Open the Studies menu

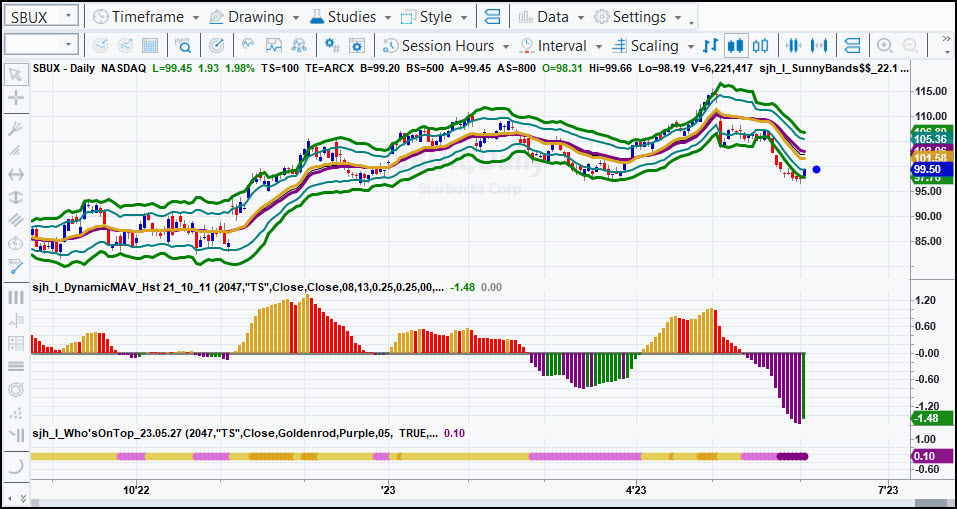351,16
